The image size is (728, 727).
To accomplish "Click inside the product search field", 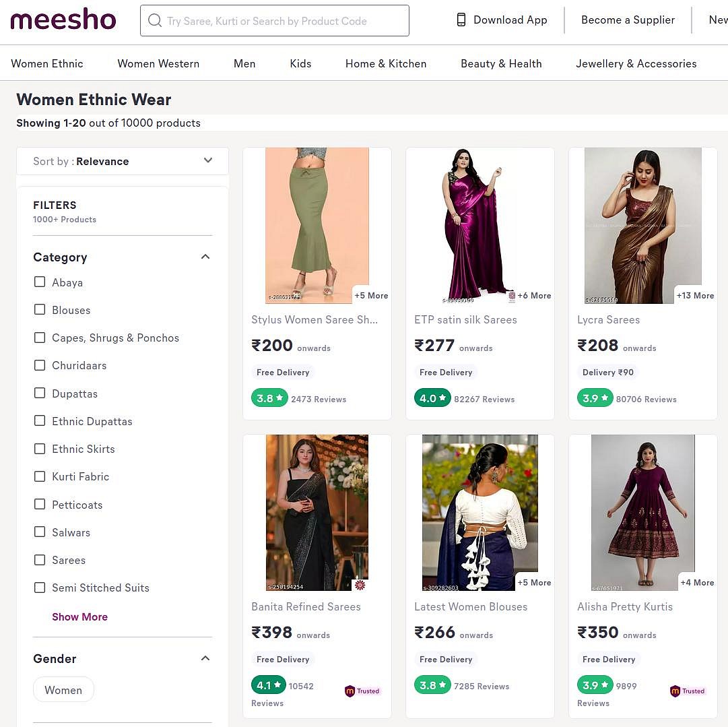I will tap(283, 21).
